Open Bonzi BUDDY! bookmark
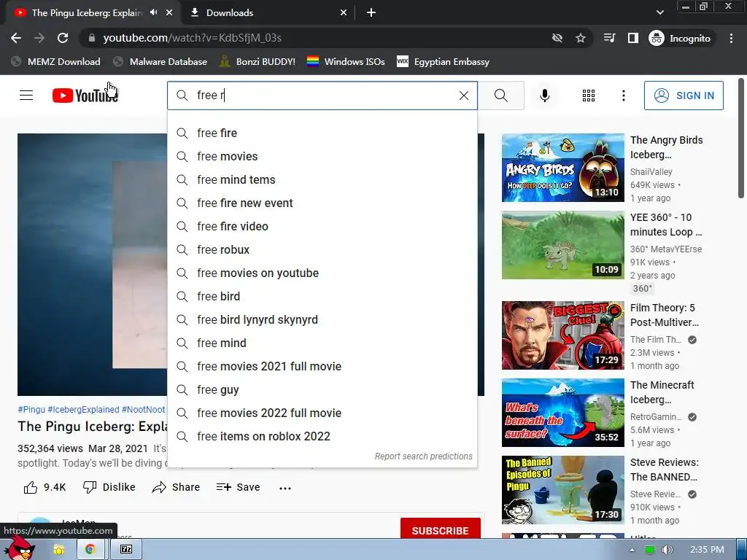Viewport: 747px width, 560px height. point(258,61)
